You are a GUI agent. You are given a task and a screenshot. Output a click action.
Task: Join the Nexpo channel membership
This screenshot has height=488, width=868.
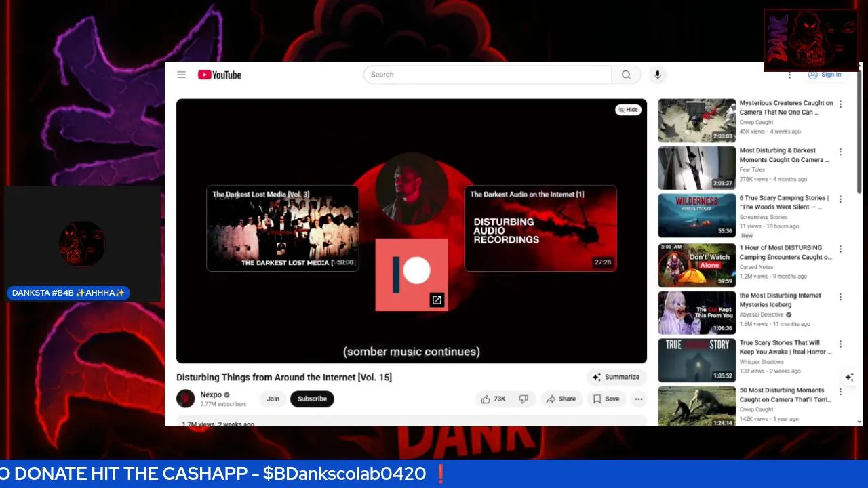(x=273, y=399)
